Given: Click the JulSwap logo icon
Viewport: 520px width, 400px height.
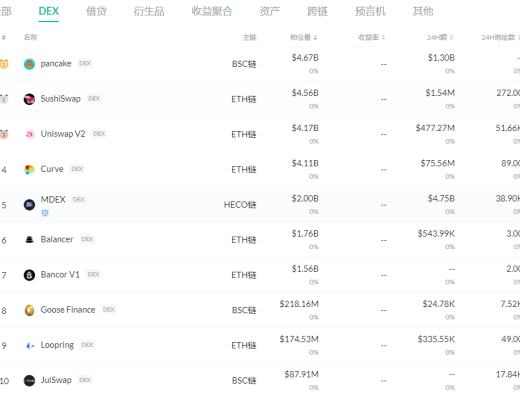Looking at the screenshot, I should tap(29, 380).
